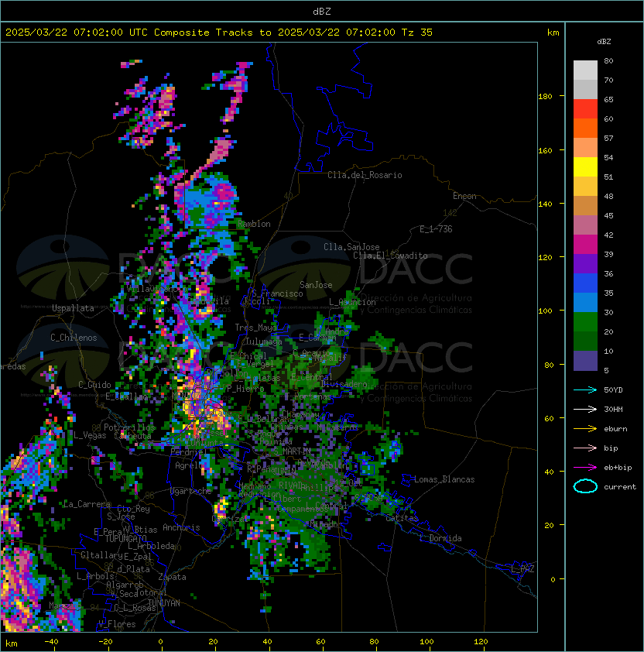This screenshot has width=644, height=652.
Task: Click the 'C_Guido' map label
Action: tap(94, 385)
